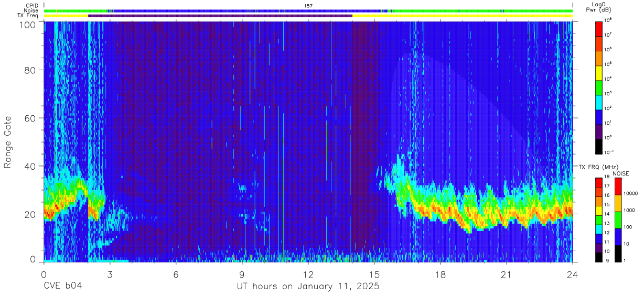Click the 'CPID' row label
Image resolution: width=644 pixels, height=297 pixels.
click(x=32, y=6)
